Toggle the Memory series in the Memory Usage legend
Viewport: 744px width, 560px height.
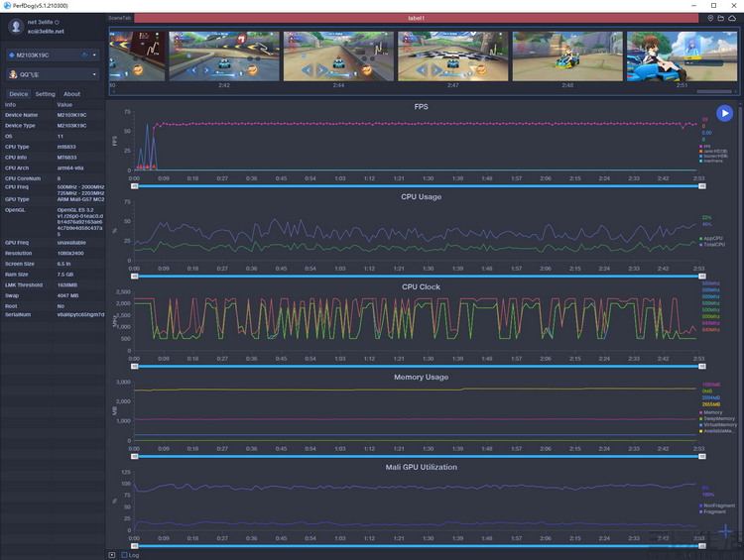(711, 412)
